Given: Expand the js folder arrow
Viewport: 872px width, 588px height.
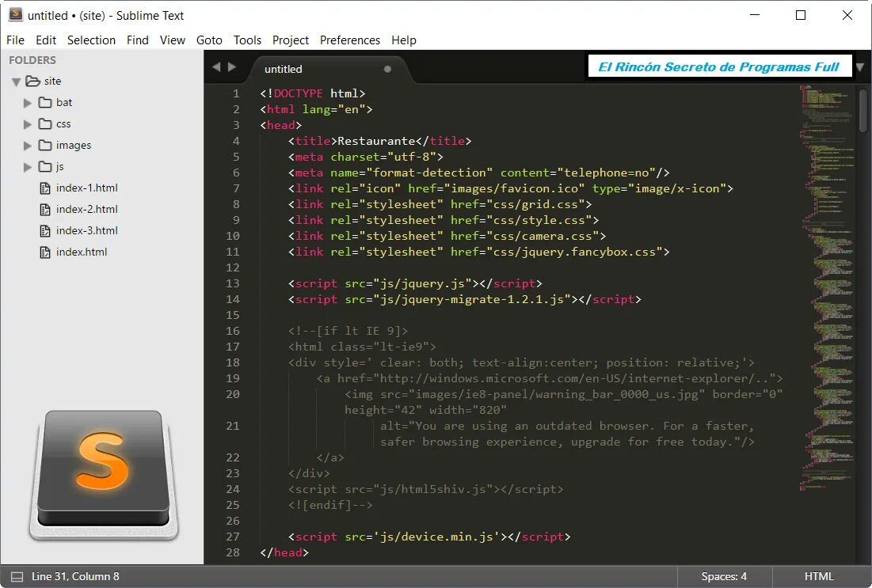Looking at the screenshot, I should point(27,167).
